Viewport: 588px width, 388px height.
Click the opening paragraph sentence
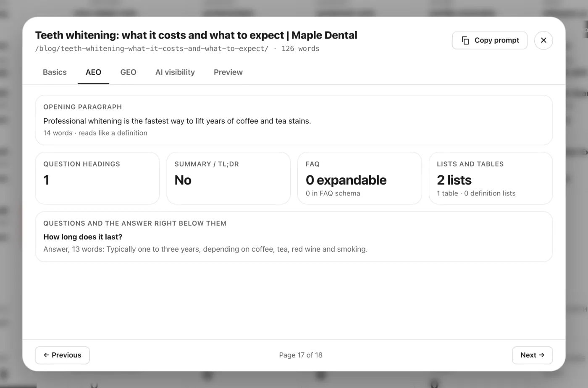click(x=177, y=121)
